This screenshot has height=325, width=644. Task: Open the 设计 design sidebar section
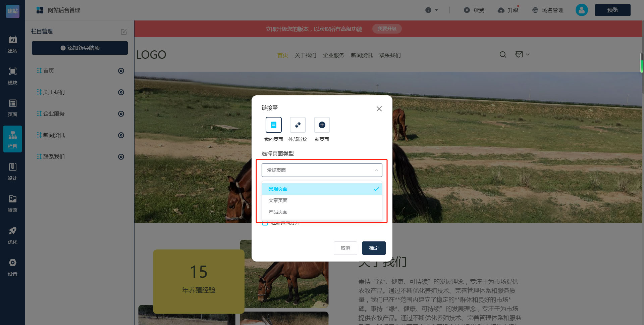[x=12, y=172]
